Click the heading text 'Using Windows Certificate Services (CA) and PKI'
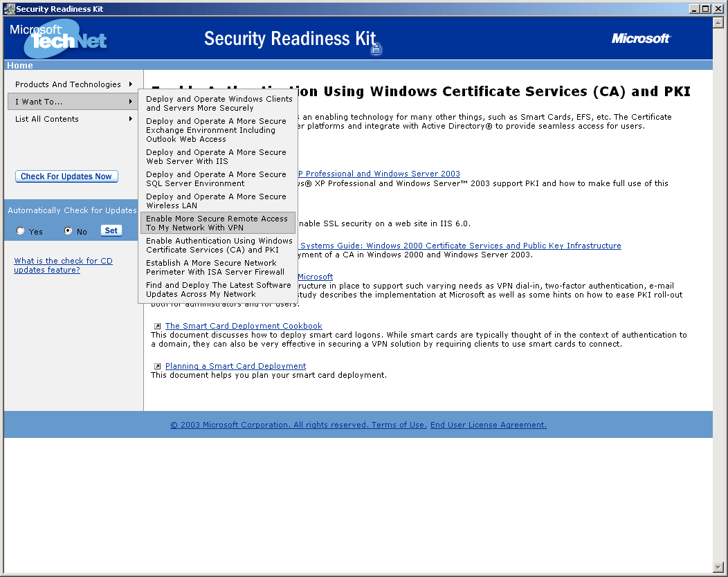The height and width of the screenshot is (577, 728). 507,91
